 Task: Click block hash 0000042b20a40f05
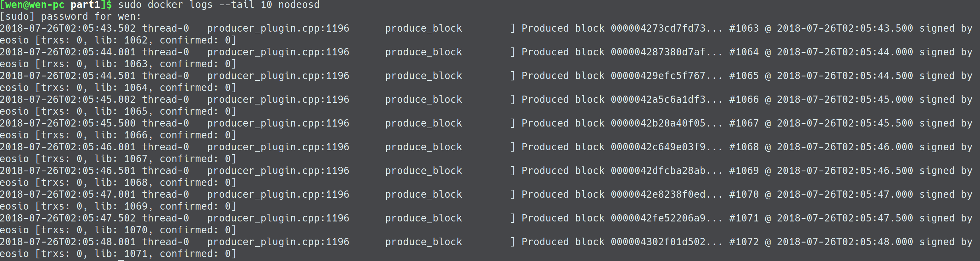(x=658, y=123)
